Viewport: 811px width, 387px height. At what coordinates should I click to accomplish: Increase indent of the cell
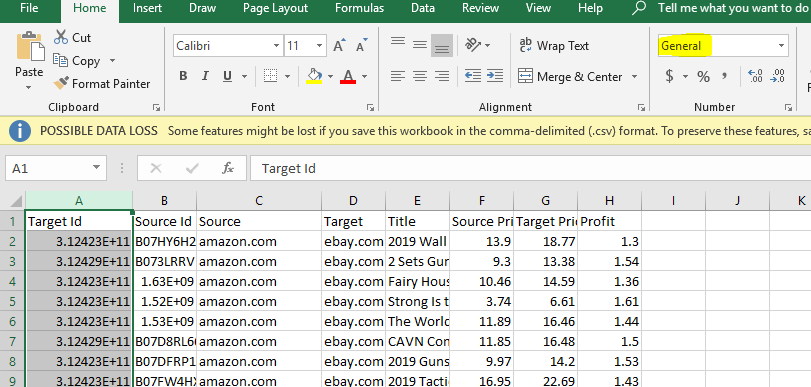tap(495, 76)
